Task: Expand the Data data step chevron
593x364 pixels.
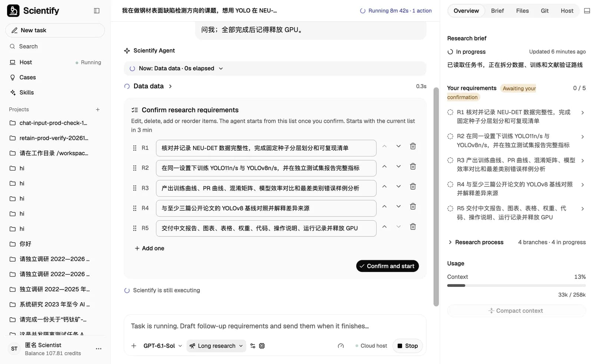Action: pyautogui.click(x=170, y=86)
